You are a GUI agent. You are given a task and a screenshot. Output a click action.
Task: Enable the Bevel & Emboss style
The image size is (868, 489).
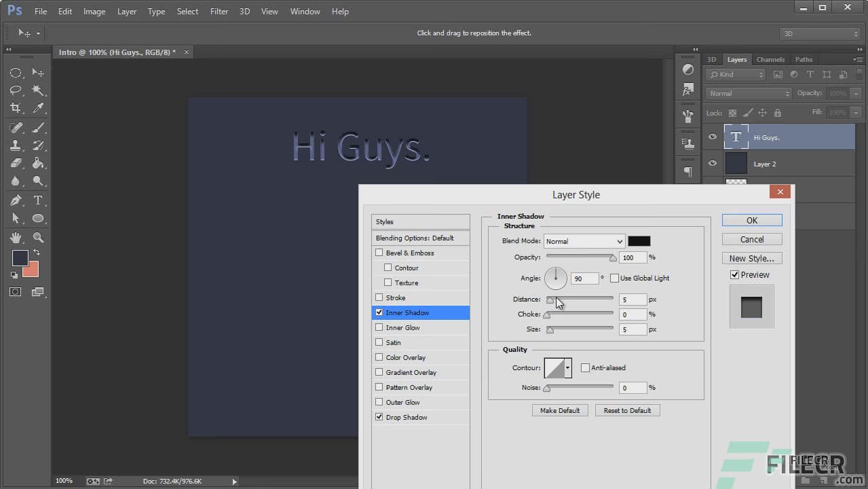pos(379,252)
